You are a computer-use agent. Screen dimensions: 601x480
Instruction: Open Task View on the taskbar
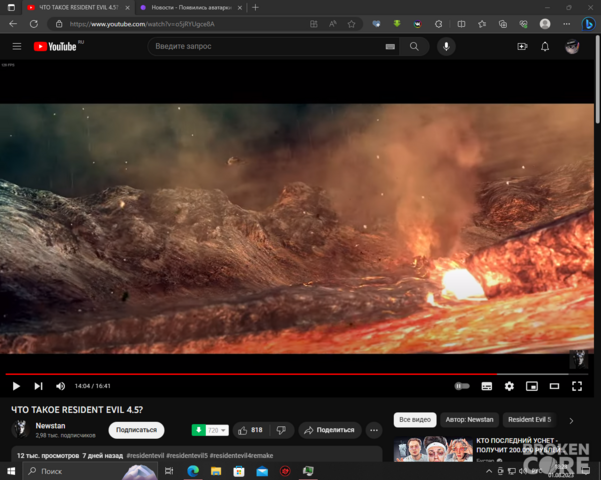coord(169,471)
